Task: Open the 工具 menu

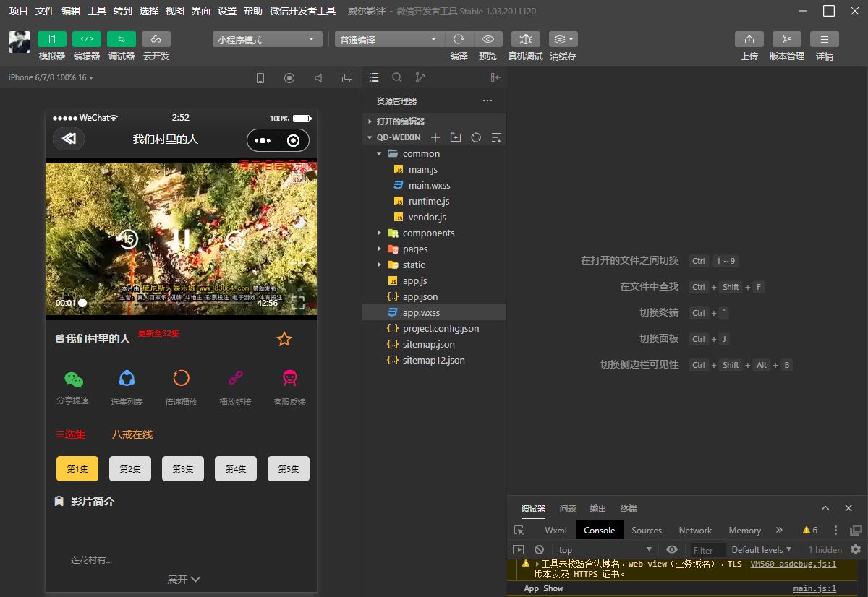Action: click(97, 11)
